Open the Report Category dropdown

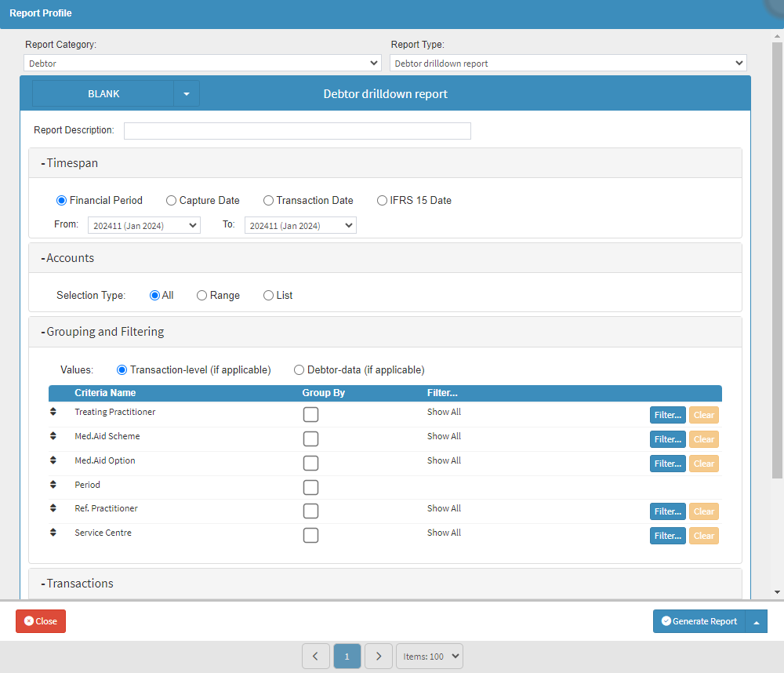click(x=202, y=63)
